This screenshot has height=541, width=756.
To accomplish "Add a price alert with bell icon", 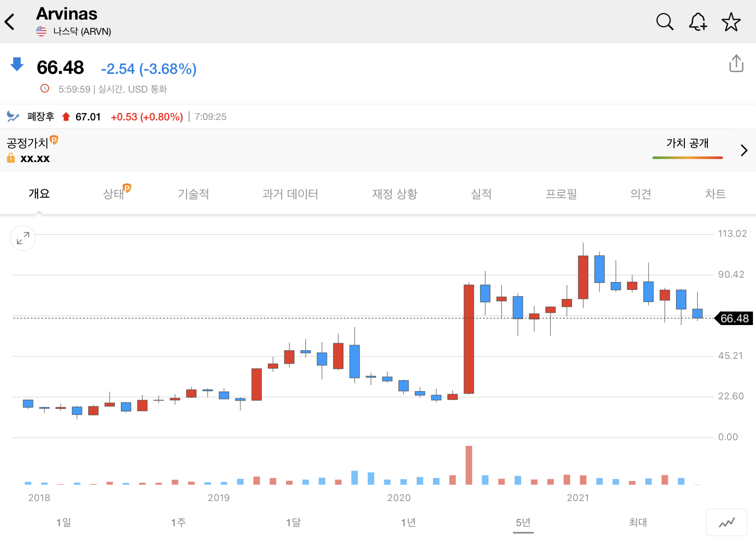I will [x=698, y=22].
